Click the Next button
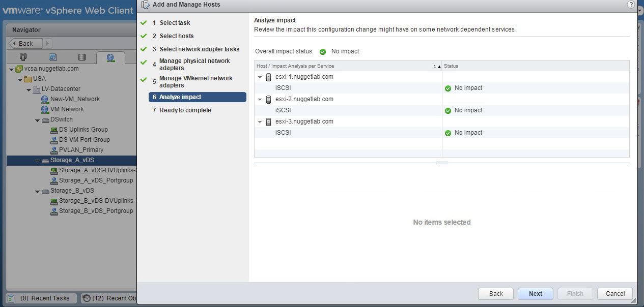 point(535,294)
